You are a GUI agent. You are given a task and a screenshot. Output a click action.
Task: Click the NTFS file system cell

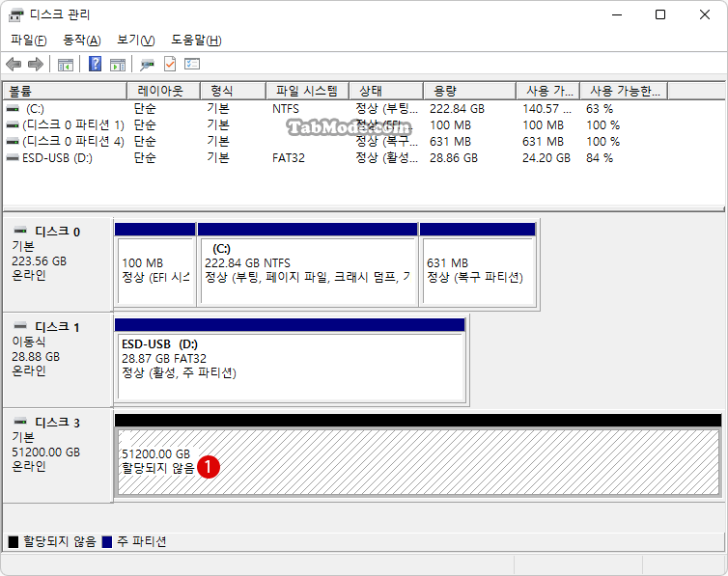286,108
